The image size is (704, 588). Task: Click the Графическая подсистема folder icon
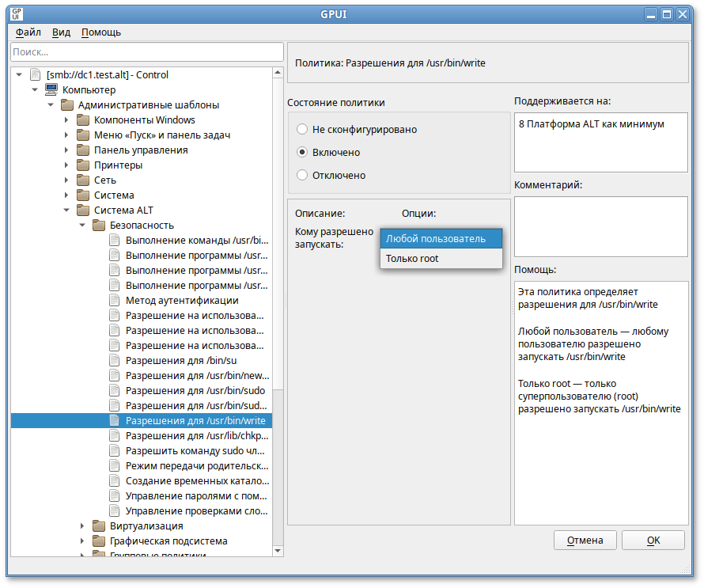pos(99,541)
